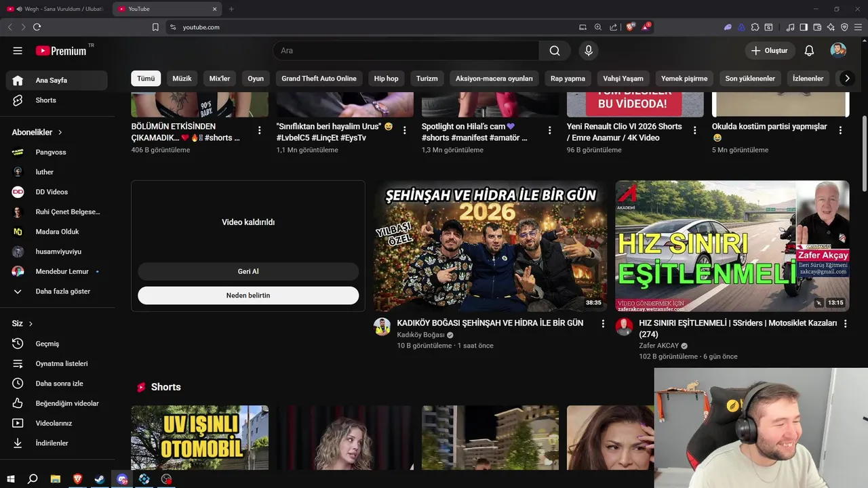The width and height of the screenshot is (868, 488).
Task: Reload the page in the browser
Action: [37, 27]
